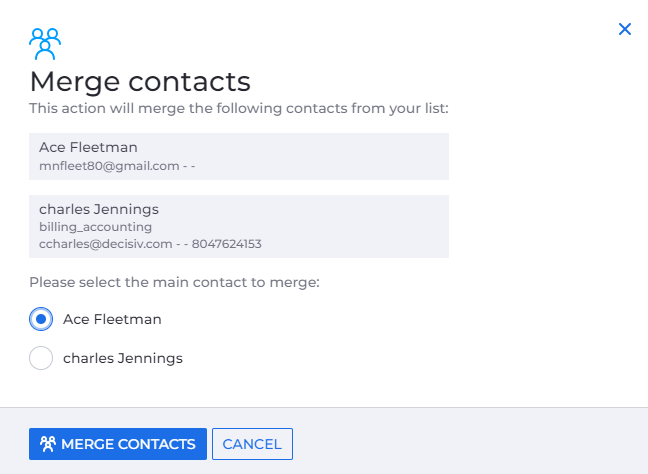Click the Merge contacts heading
648x474 pixels.
pyautogui.click(x=139, y=81)
